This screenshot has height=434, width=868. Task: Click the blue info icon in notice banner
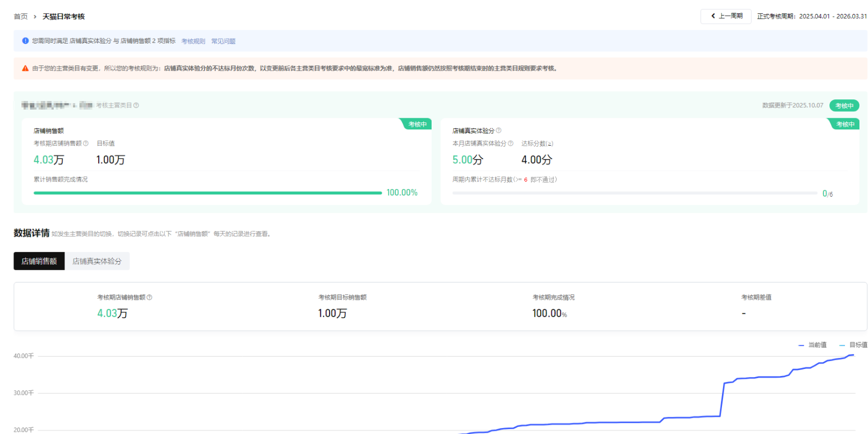(25, 41)
